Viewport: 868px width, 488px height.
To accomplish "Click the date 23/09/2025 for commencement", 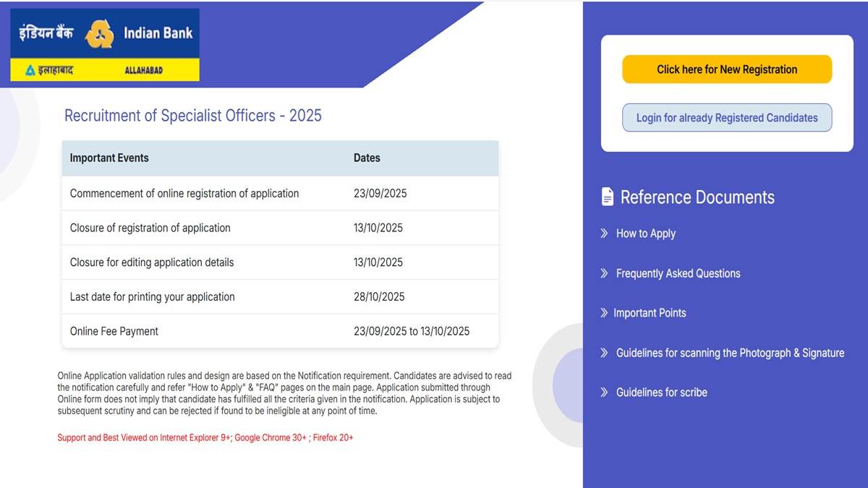I will 380,194.
